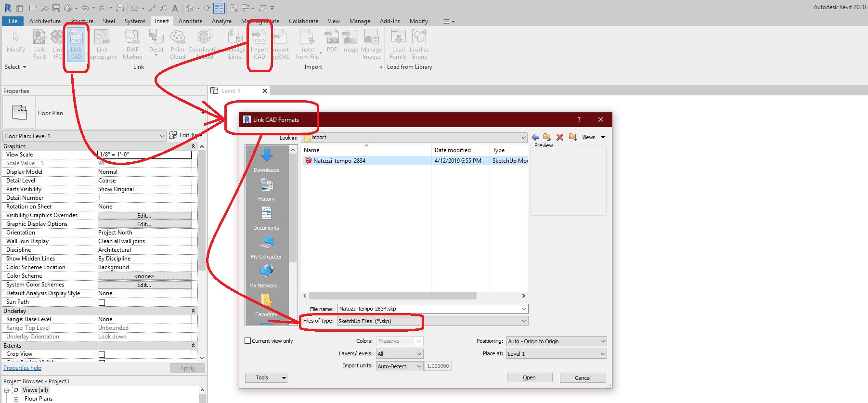868x403 pixels.
Task: Switch to the Architecture ribbon tab
Action: pyautogui.click(x=45, y=21)
